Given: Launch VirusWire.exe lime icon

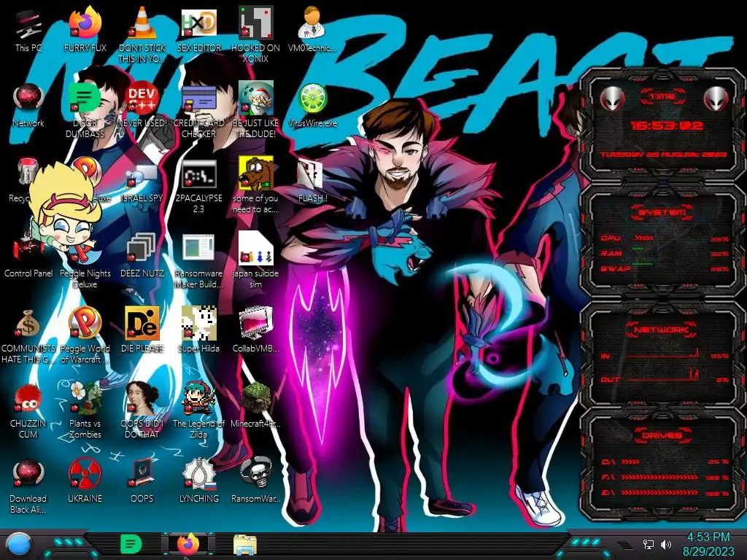Looking at the screenshot, I should (x=312, y=106).
